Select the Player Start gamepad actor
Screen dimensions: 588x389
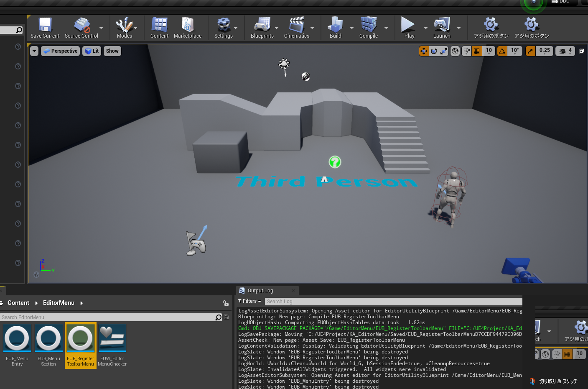tap(196, 242)
